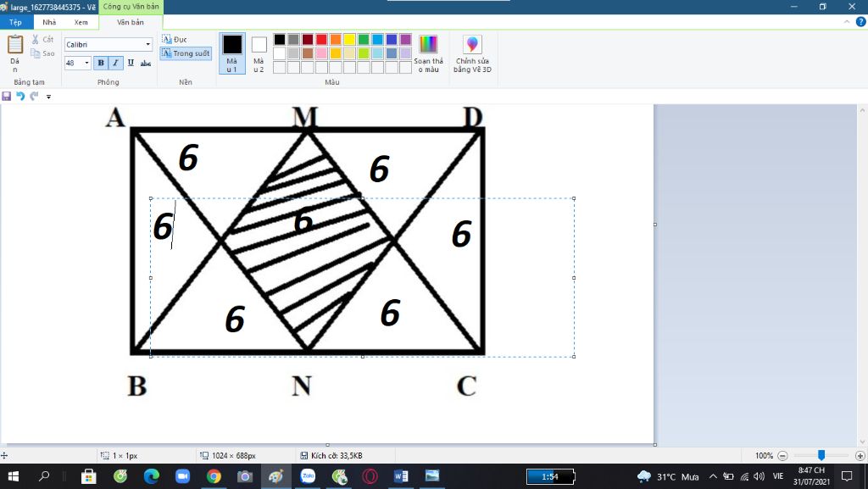Pick the yellow color swatch
The height and width of the screenshot is (489, 868).
click(349, 39)
